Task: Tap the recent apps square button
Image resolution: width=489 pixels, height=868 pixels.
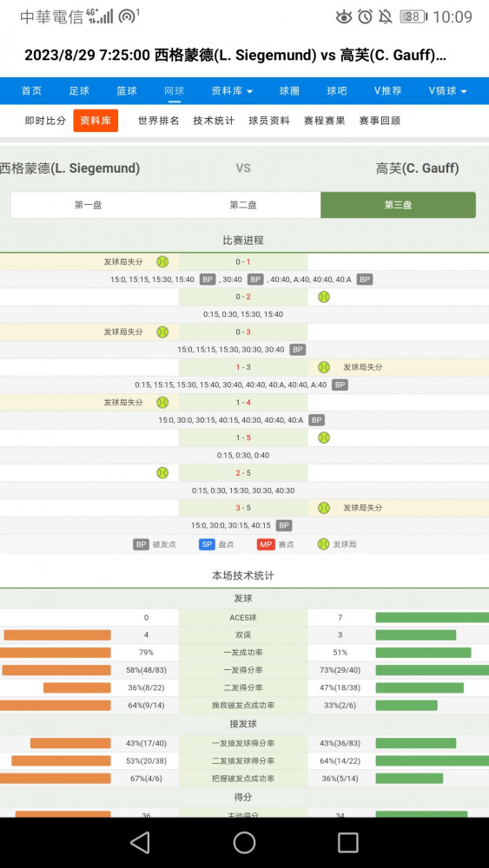Action: (347, 843)
